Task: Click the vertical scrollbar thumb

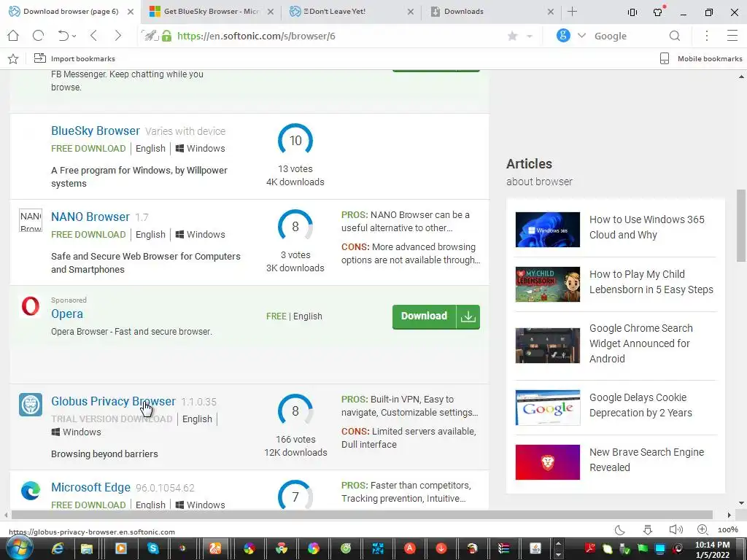Action: pos(741,226)
